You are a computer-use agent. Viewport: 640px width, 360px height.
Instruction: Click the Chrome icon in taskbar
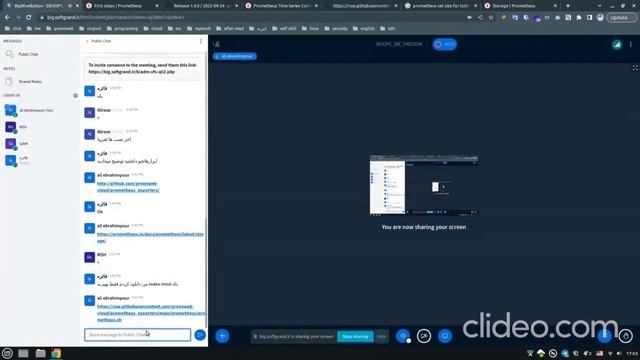56,353
